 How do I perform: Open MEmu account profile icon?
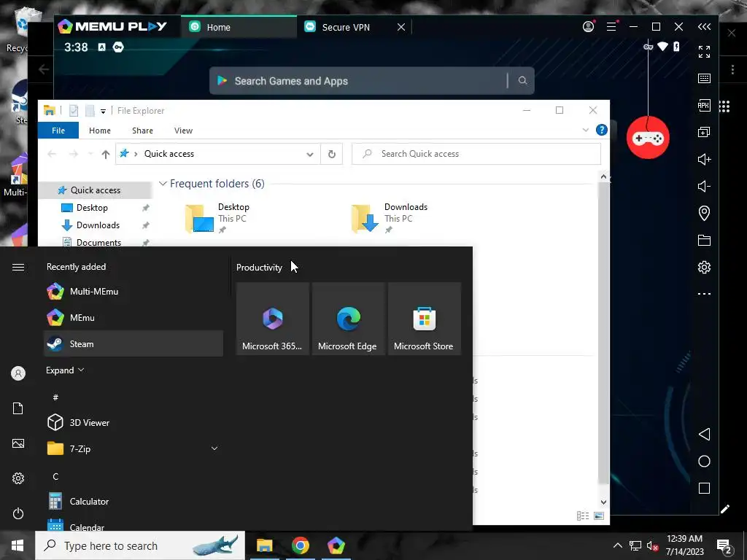[x=589, y=27]
